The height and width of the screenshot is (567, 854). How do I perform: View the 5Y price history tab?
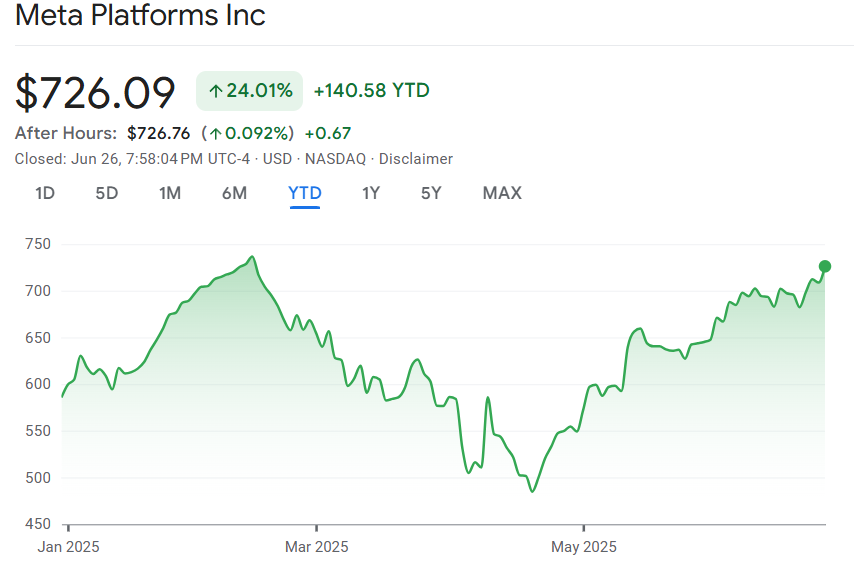(x=431, y=193)
